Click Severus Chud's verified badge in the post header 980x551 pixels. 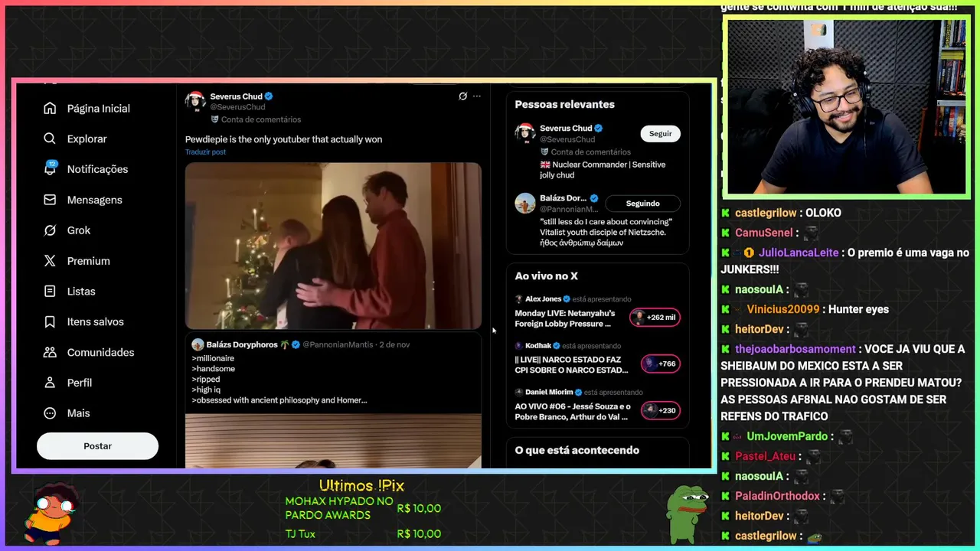269,96
